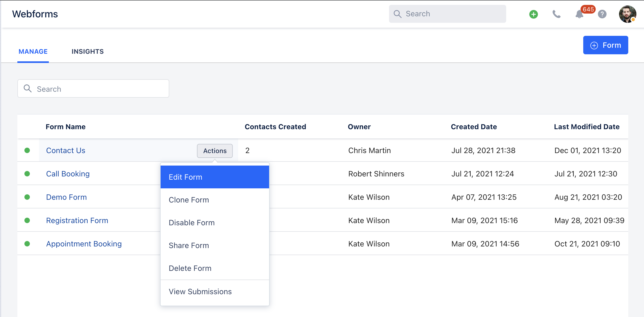Image resolution: width=644 pixels, height=317 pixels.
Task: Open the Appointment Booking form link
Action: [x=84, y=244]
